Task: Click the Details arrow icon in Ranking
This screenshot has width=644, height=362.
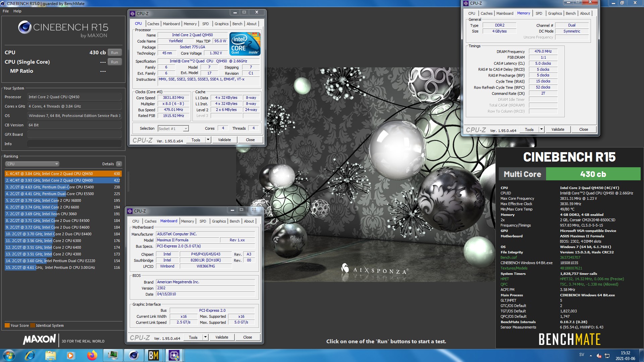Action: click(119, 164)
